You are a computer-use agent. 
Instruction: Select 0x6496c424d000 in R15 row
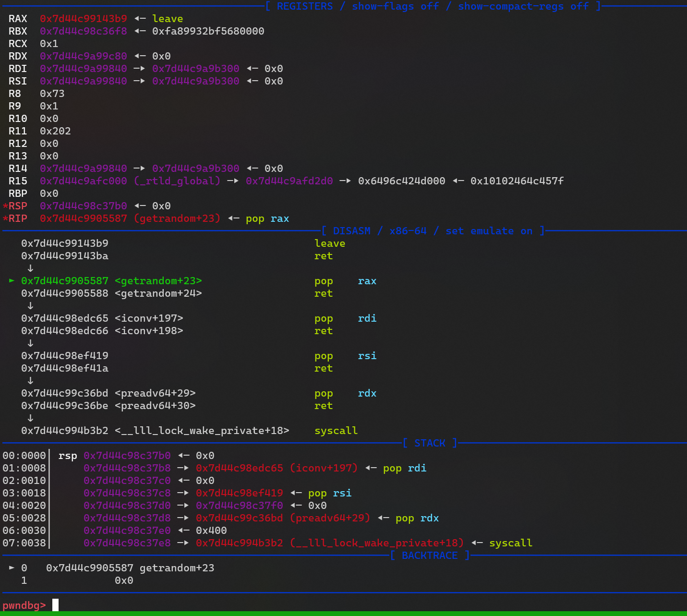tap(402, 181)
